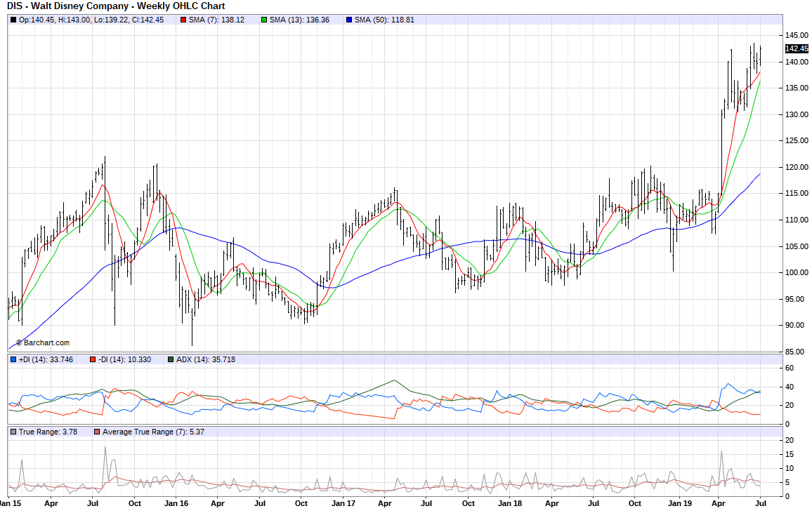Click the 100.00 price axis label
Image resolution: width=812 pixels, height=525 pixels.
pos(797,272)
